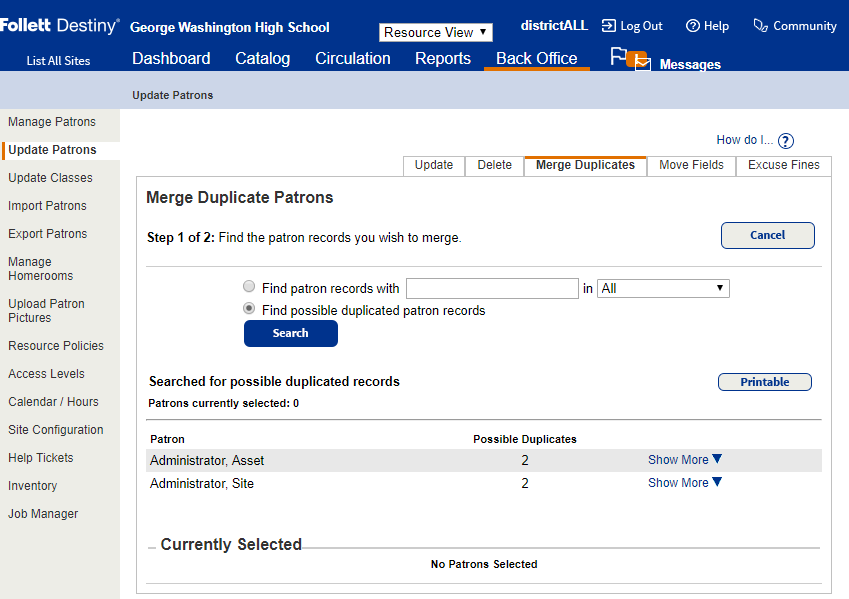Open Import Patrons in the sidebar
The image size is (849, 599).
pyautogui.click(x=47, y=206)
